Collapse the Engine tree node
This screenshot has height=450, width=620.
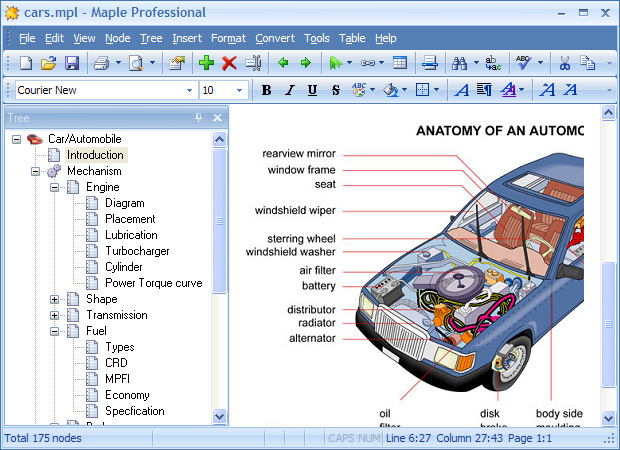coord(55,187)
